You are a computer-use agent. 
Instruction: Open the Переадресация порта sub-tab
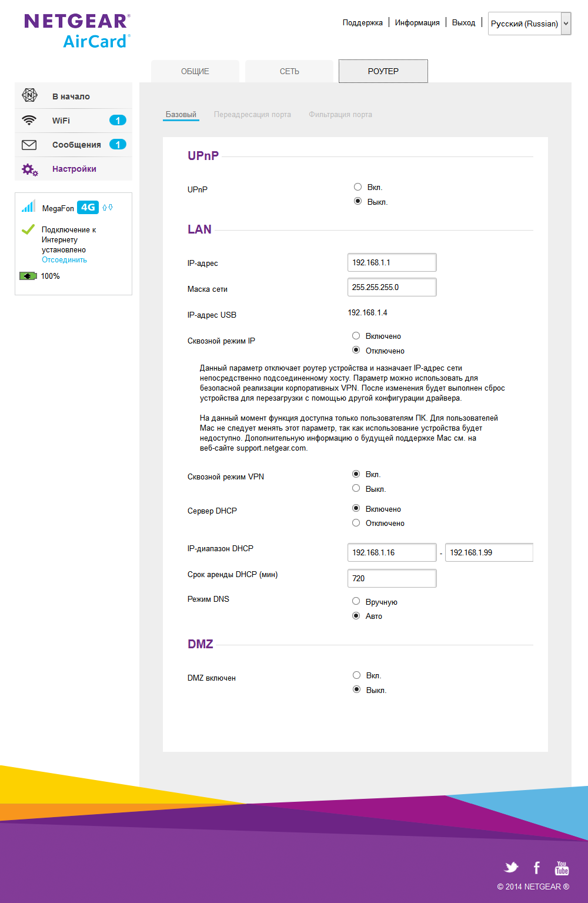[252, 115]
